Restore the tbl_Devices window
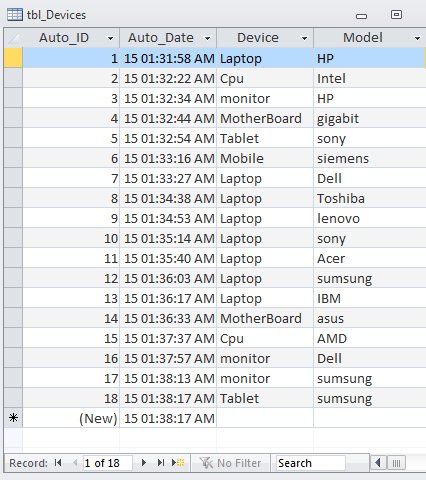The height and width of the screenshot is (480, 426). [396, 15]
